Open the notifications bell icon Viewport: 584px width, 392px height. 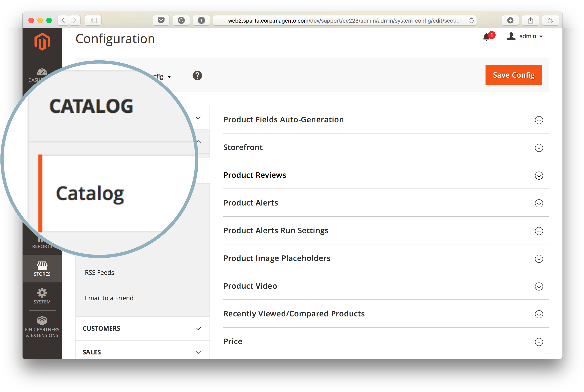pyautogui.click(x=486, y=37)
